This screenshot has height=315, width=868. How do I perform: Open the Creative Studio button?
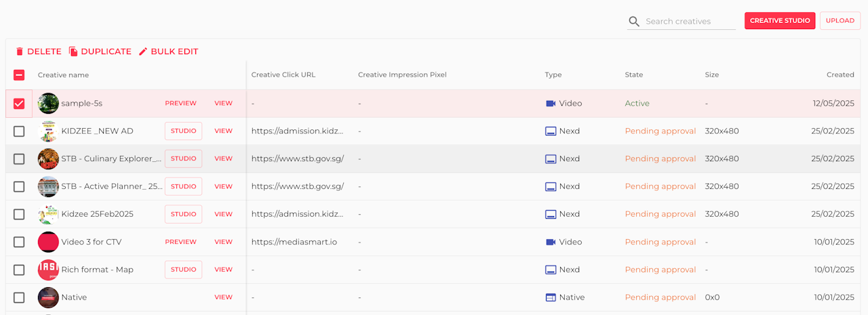coord(780,21)
